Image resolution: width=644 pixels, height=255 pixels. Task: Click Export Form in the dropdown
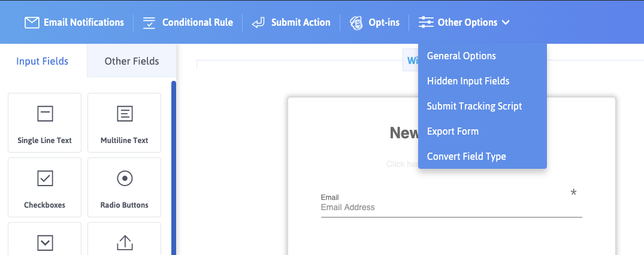coord(452,131)
